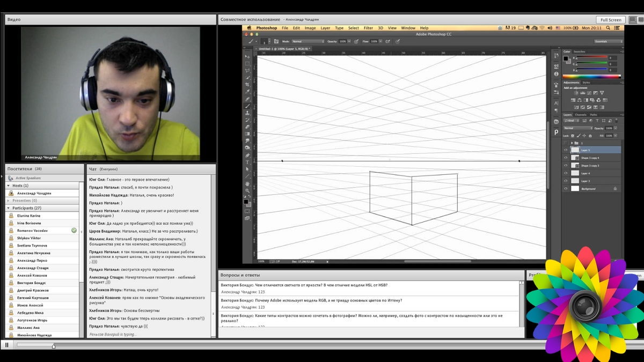This screenshot has height=362, width=644.
Task: Select the Zoom tool magnifier
Action: pos(247,190)
